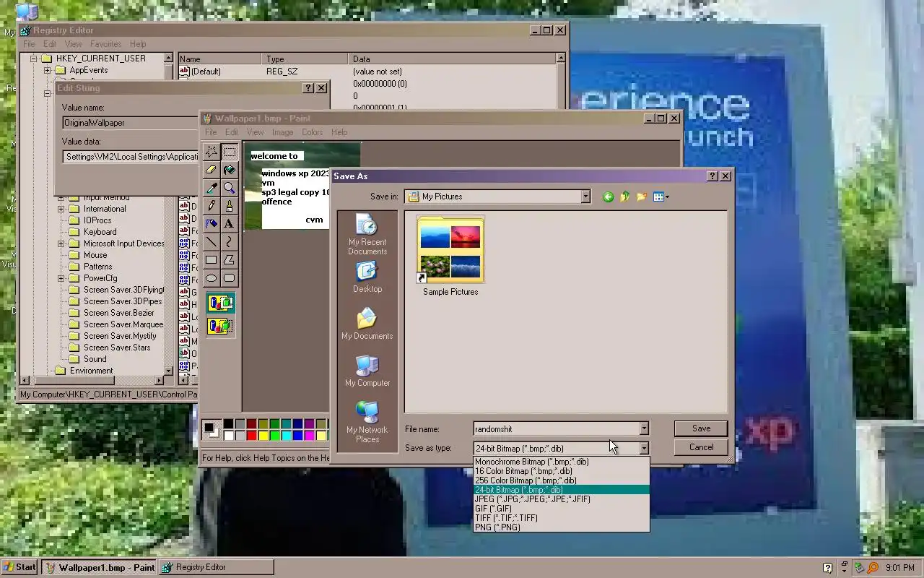Click Value name field in Edit String
This screenshot has width=924, height=578.
click(x=130, y=123)
